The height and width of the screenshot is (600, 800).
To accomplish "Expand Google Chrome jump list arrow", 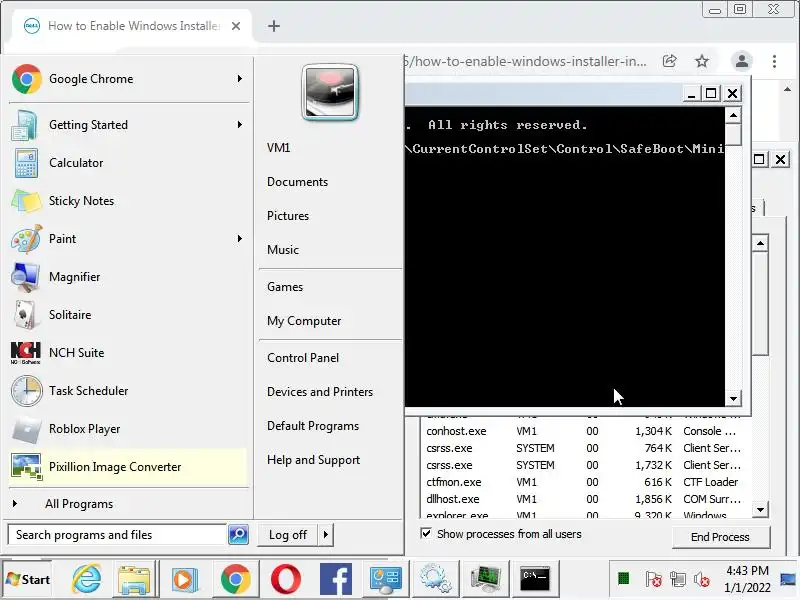I will tap(239, 79).
